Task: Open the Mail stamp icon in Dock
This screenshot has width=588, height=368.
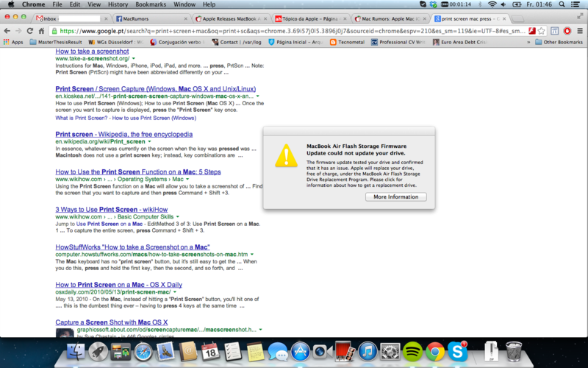Action: pos(165,352)
